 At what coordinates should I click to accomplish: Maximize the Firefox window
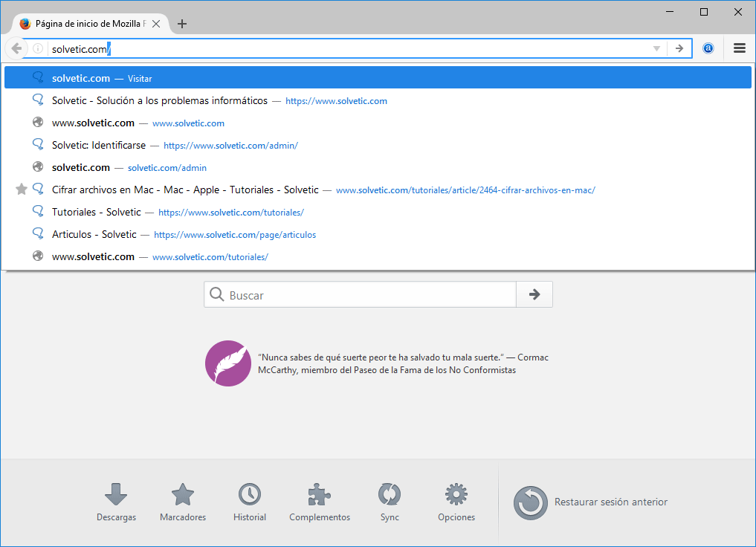pos(704,12)
